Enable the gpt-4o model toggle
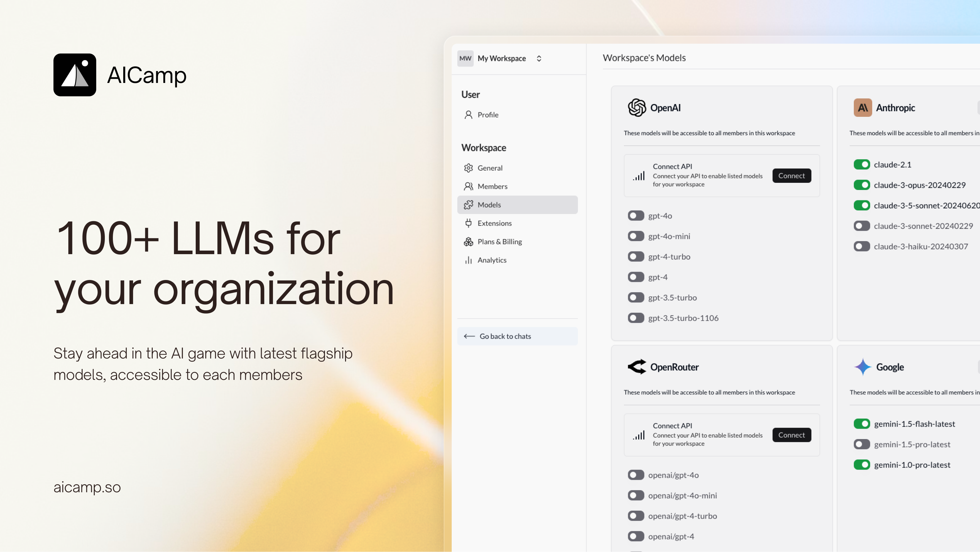The image size is (980, 552). coord(636,216)
